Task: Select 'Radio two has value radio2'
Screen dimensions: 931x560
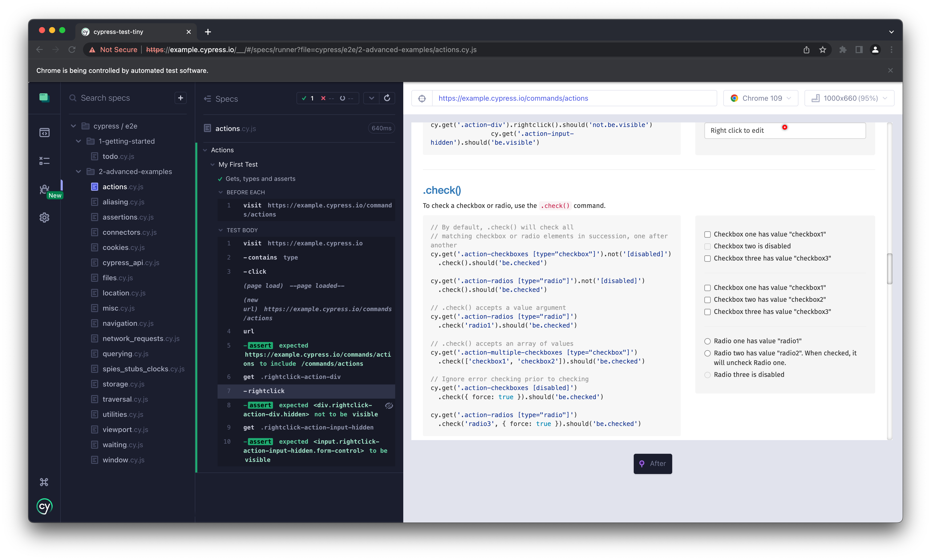Action: click(x=707, y=353)
